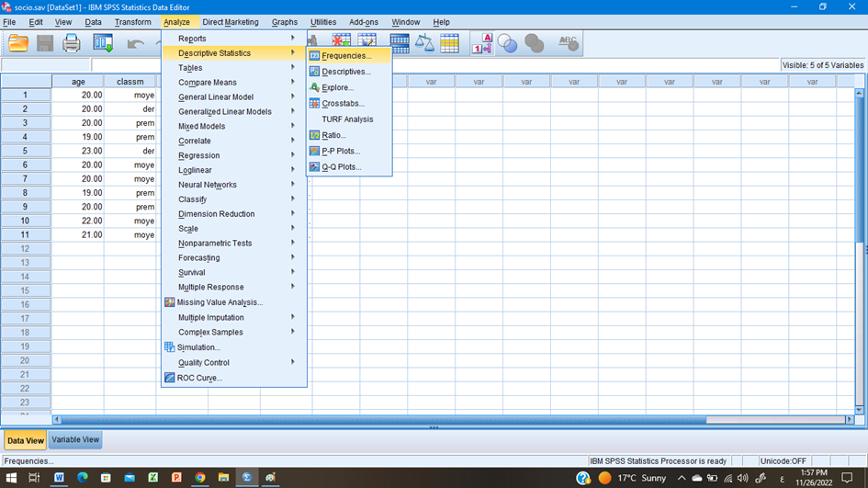Click the Open data document folder icon

(x=18, y=43)
